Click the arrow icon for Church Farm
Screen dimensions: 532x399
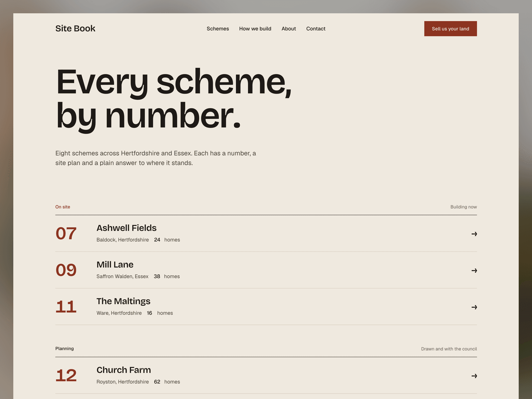[x=474, y=376]
